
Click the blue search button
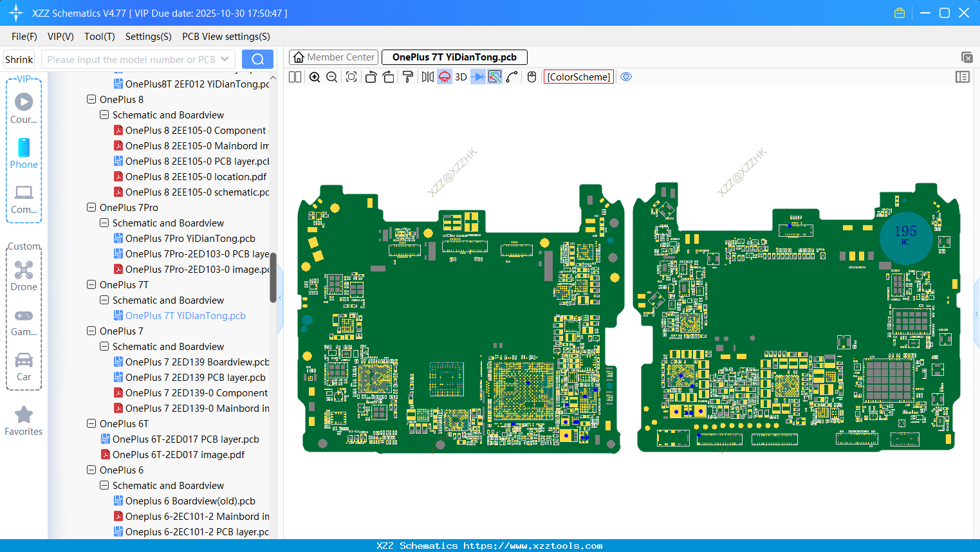coord(257,59)
